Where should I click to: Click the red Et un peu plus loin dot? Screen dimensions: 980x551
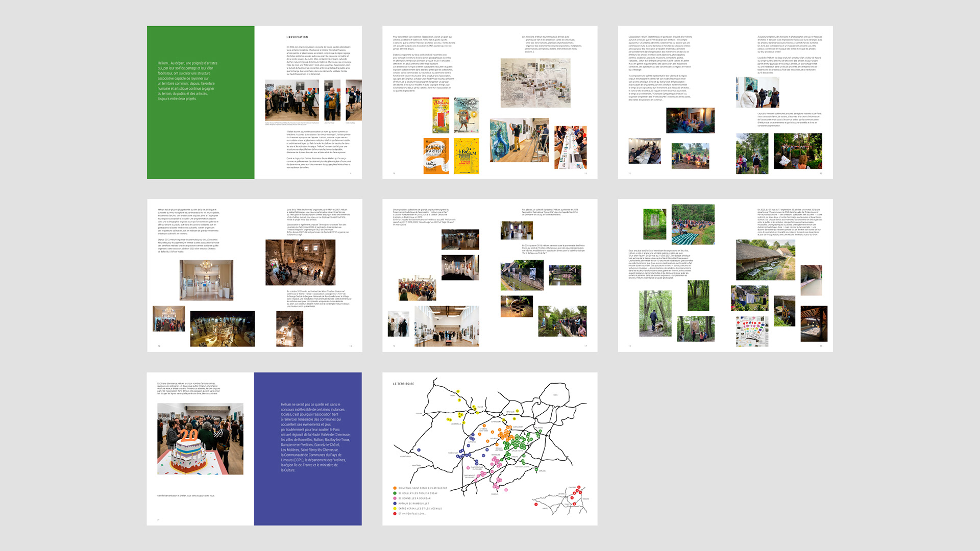(x=395, y=514)
